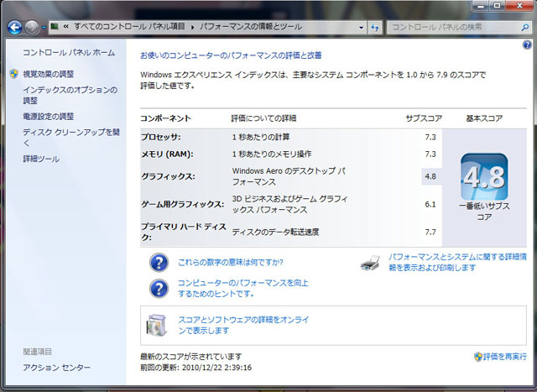Image resolution: width=537 pixels, height=392 pixels.
Task: Open スコアとソフトウェアの詳細をオンライン link
Action: pyautogui.click(x=243, y=325)
